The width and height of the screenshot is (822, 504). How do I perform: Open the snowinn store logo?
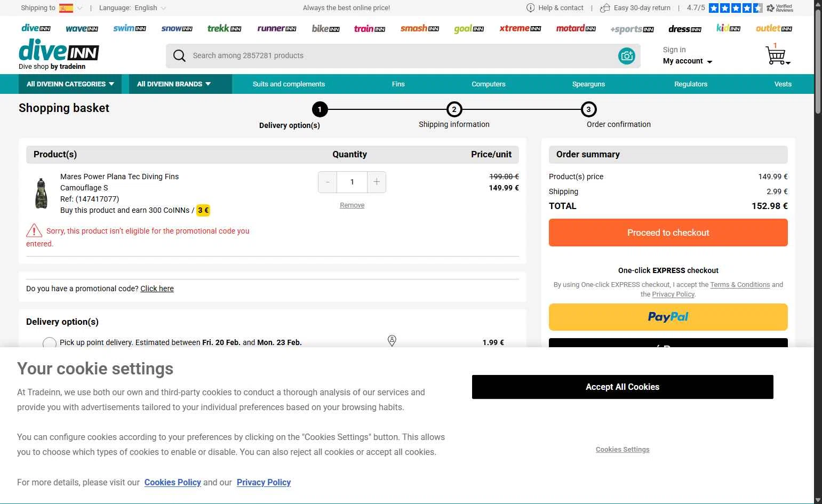[177, 28]
